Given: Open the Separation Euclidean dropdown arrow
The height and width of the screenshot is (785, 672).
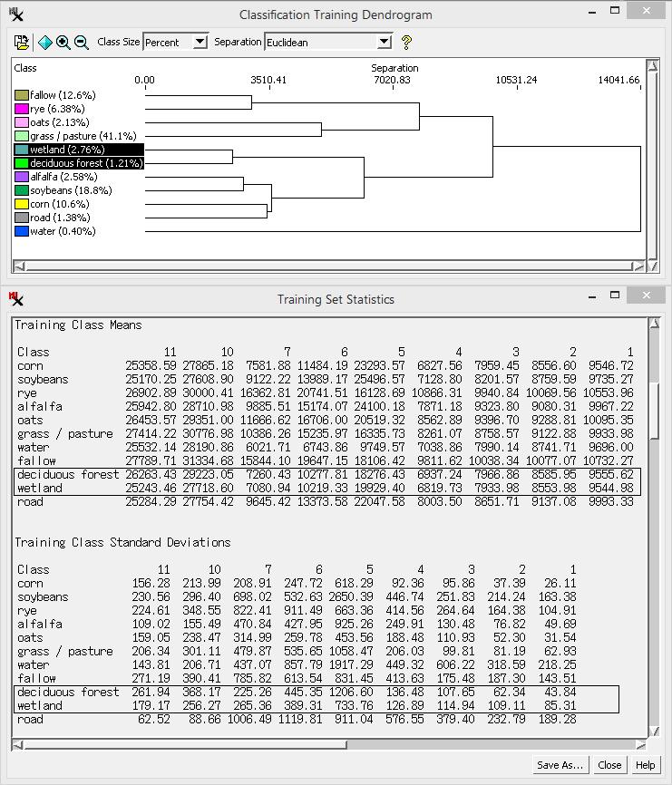Looking at the screenshot, I should click(385, 42).
